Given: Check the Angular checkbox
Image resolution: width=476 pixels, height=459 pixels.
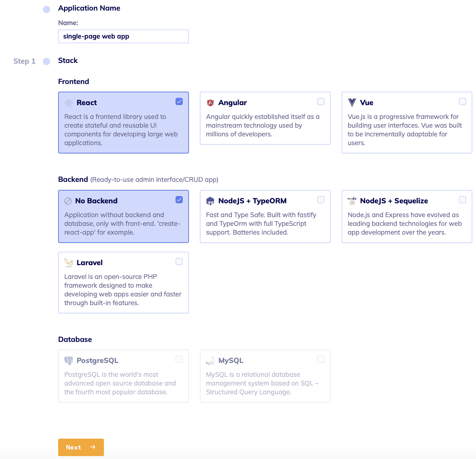Looking at the screenshot, I should (320, 101).
